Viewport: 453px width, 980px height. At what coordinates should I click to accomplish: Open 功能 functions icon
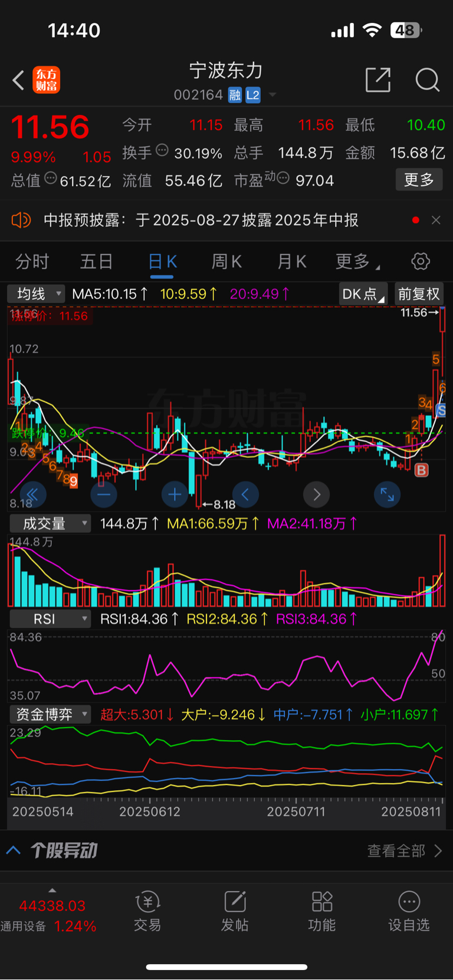click(322, 911)
